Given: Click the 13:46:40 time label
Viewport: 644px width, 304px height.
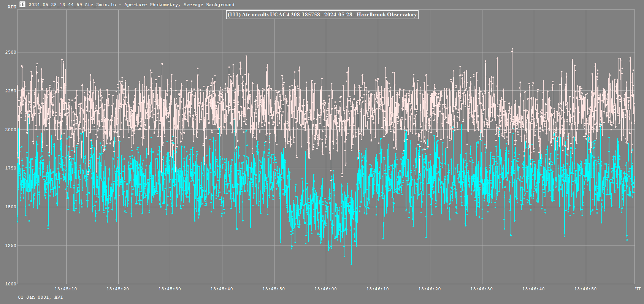Looking at the screenshot, I should coord(533,289).
